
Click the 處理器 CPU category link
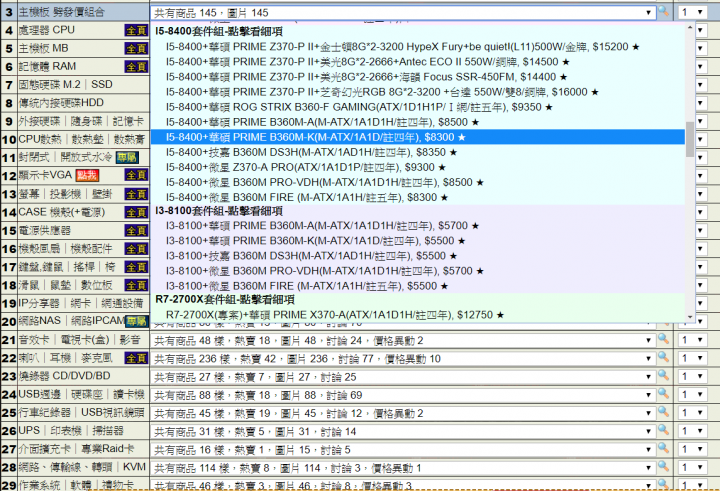pyautogui.click(x=46, y=30)
